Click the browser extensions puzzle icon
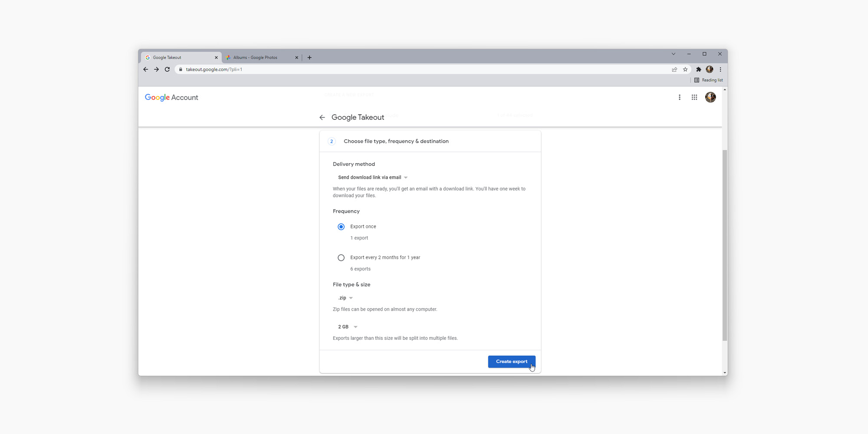Viewport: 868px width, 434px height. pos(698,69)
